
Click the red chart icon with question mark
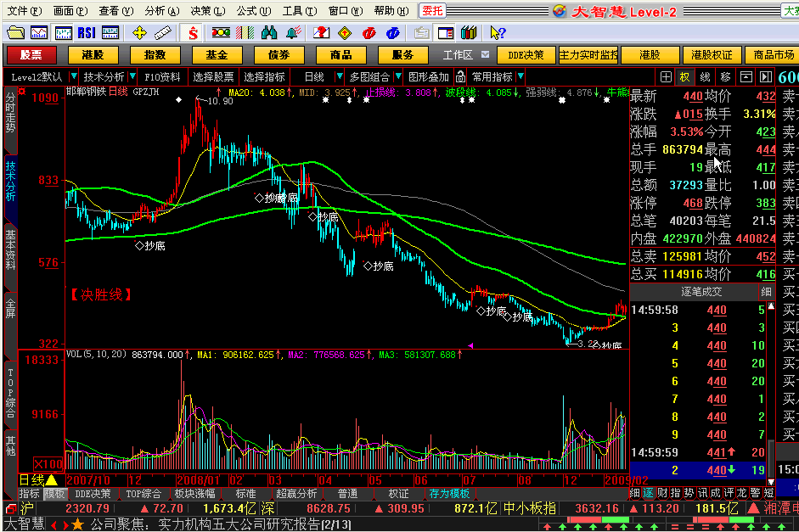(321, 33)
